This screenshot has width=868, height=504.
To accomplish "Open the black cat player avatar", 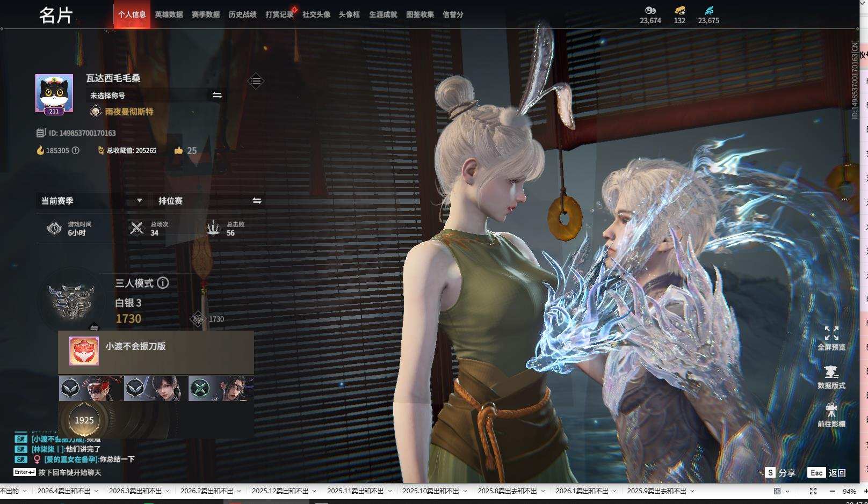I will click(x=54, y=93).
